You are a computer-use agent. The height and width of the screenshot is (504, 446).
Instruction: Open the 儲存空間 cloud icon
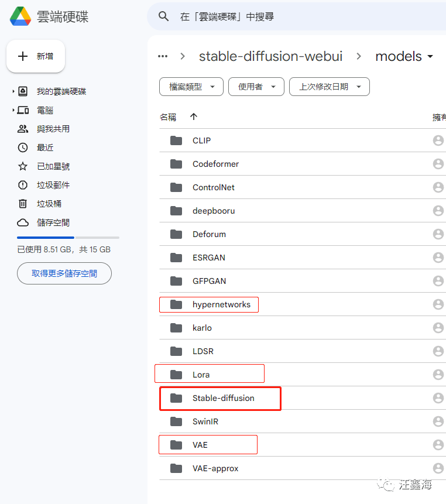point(22,222)
